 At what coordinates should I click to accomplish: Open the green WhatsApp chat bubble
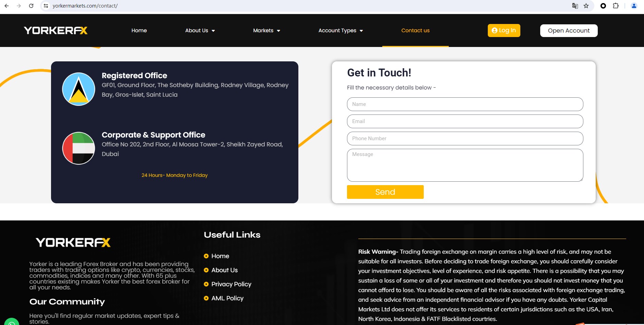tap(12, 322)
